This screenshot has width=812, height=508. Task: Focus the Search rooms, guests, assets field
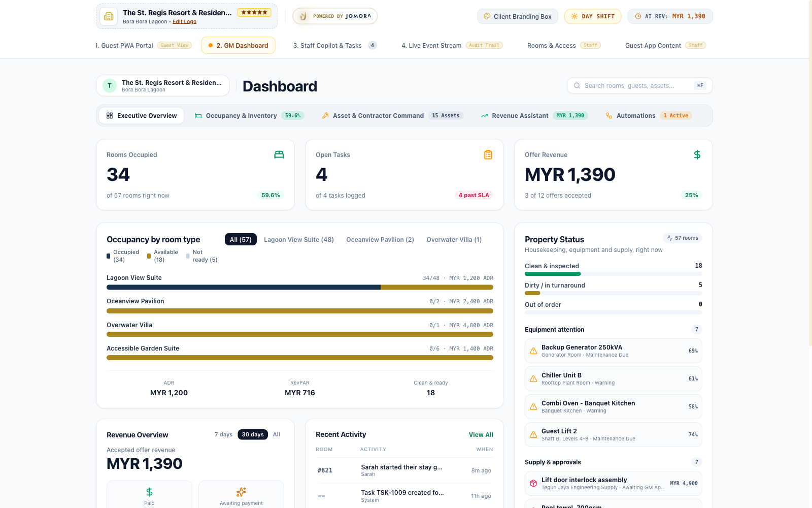640,86
